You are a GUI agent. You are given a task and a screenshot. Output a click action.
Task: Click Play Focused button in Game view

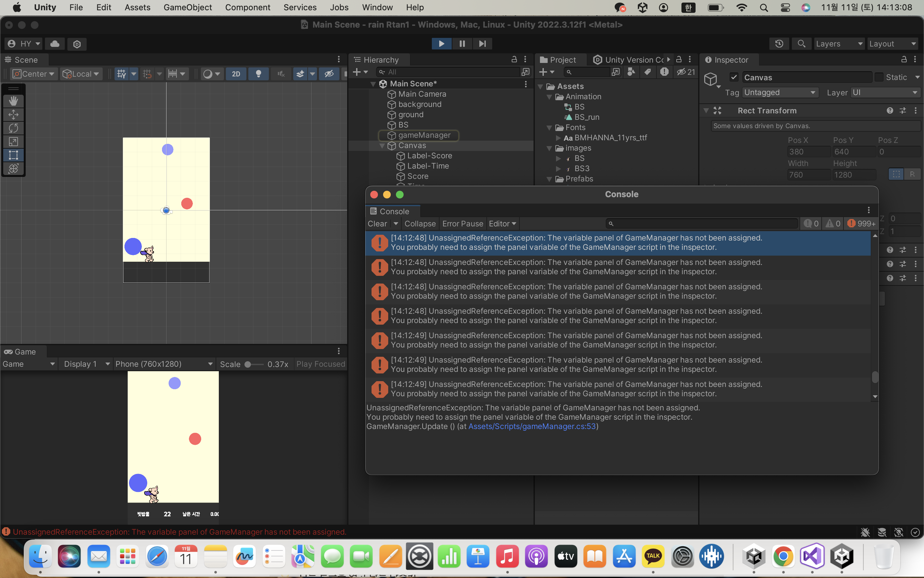321,364
